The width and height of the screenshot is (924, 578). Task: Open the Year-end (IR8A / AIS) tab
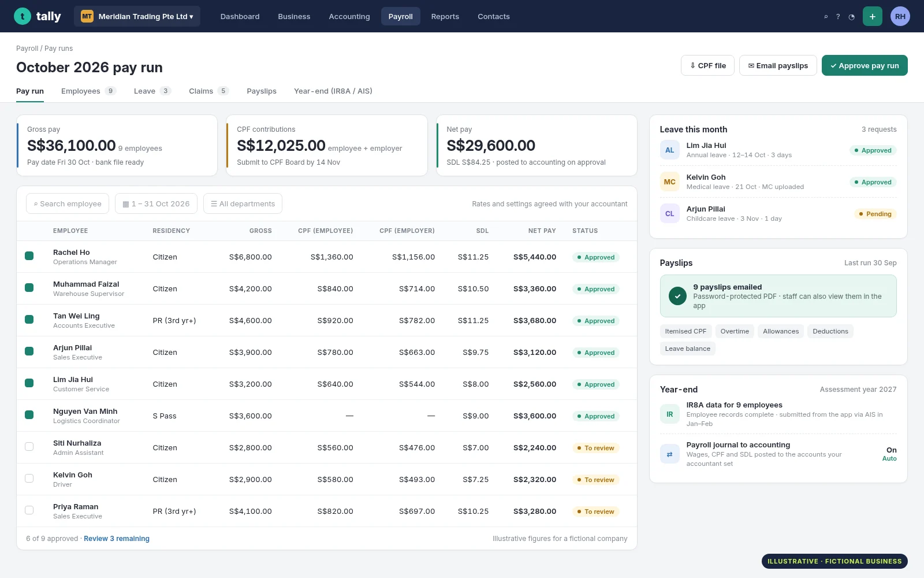tap(333, 91)
